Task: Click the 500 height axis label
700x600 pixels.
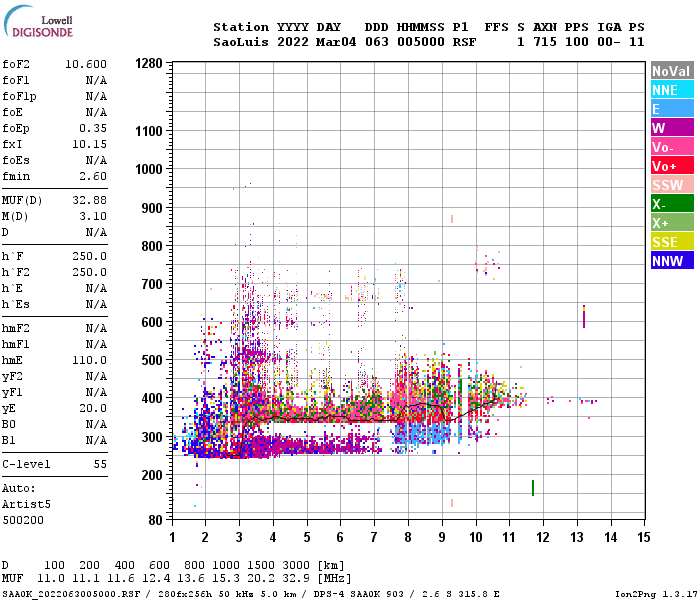Action: 152,360
